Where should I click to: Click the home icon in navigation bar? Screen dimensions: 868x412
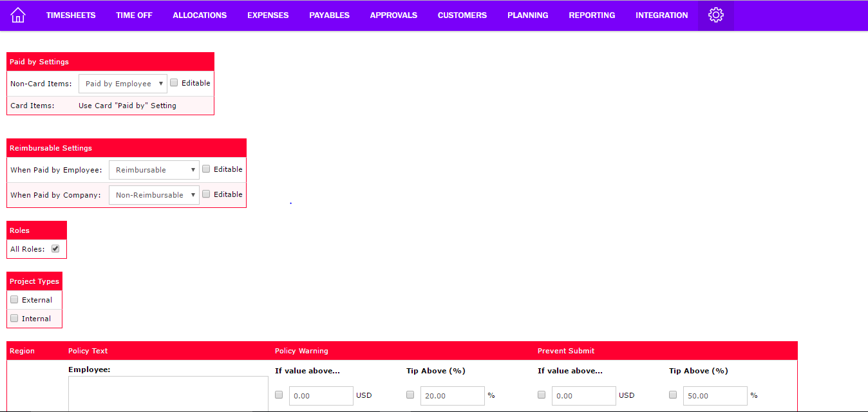click(18, 15)
